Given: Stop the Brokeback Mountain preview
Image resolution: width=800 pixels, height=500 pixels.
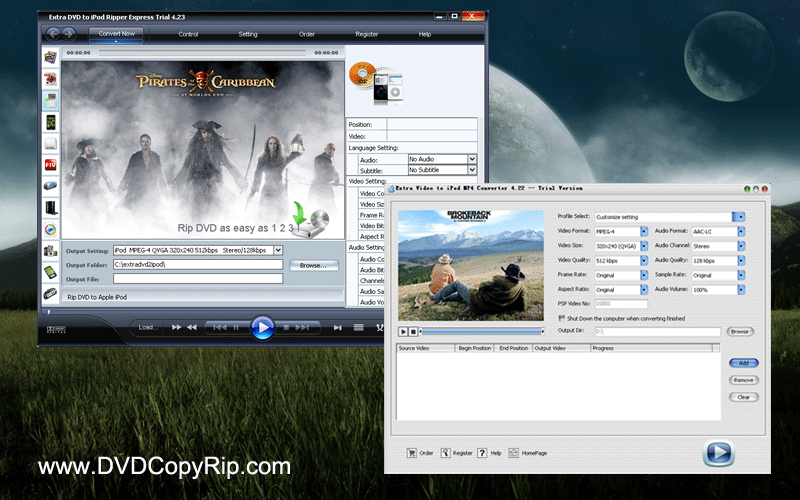Looking at the screenshot, I should point(413,332).
